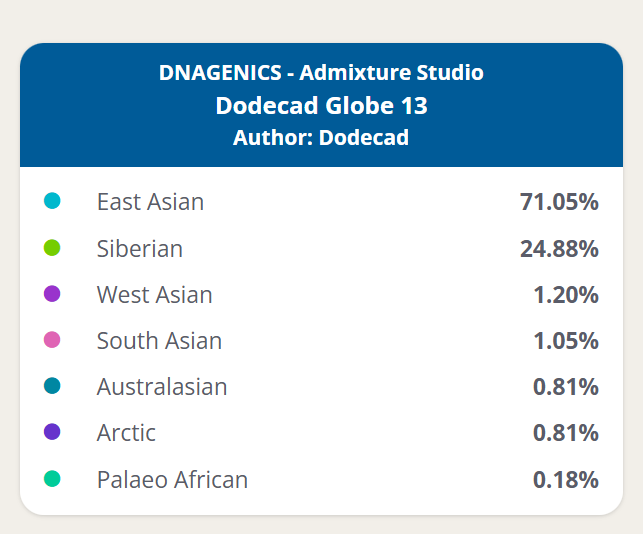643x534 pixels.
Task: Click the Arctic violet color dot
Action: coord(53,432)
